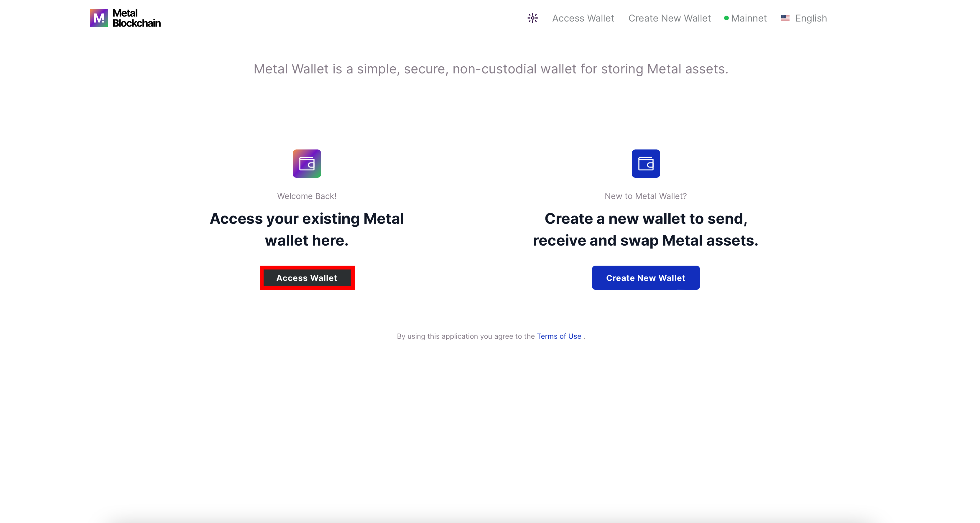Toggle the light/dark theme sun icon

tap(533, 18)
